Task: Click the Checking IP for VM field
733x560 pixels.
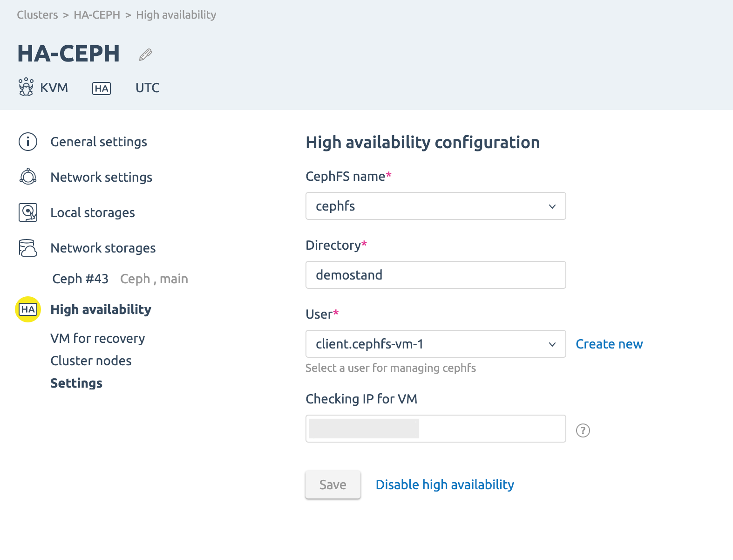Action: (x=436, y=429)
